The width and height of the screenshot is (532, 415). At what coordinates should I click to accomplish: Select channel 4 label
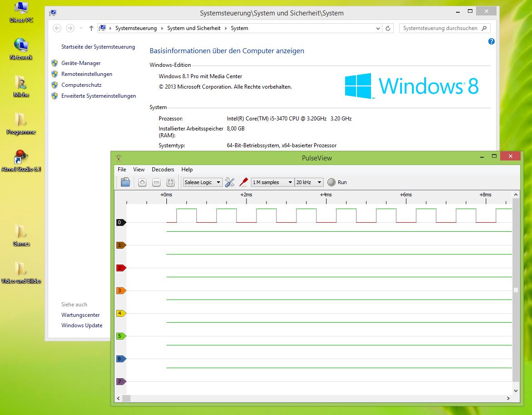click(121, 313)
